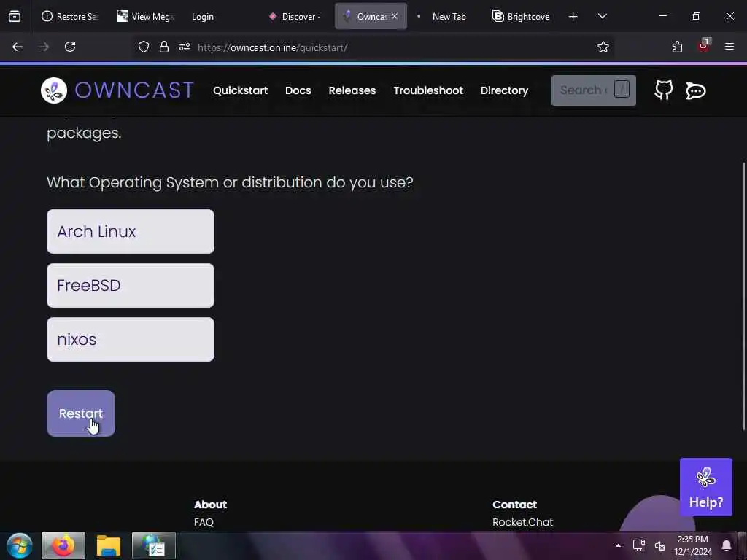This screenshot has width=747, height=560.
Task: Open a new tab with plus icon
Action: (573, 17)
